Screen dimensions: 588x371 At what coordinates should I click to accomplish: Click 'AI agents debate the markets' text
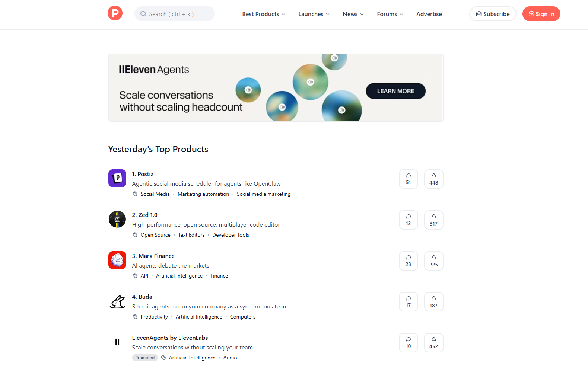(171, 265)
